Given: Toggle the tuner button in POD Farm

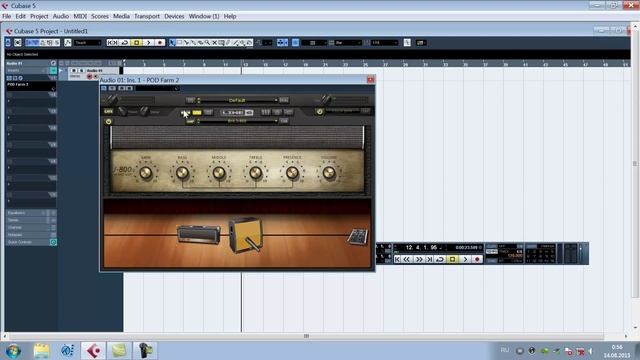Looking at the screenshot, I should pos(320,111).
